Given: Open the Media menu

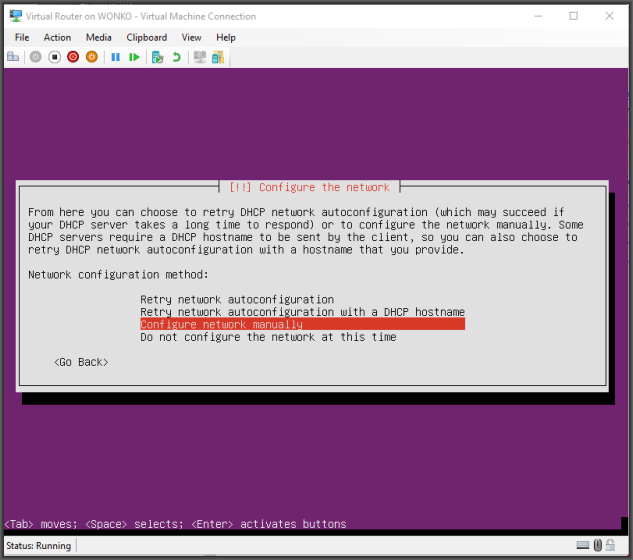Looking at the screenshot, I should click(x=99, y=38).
